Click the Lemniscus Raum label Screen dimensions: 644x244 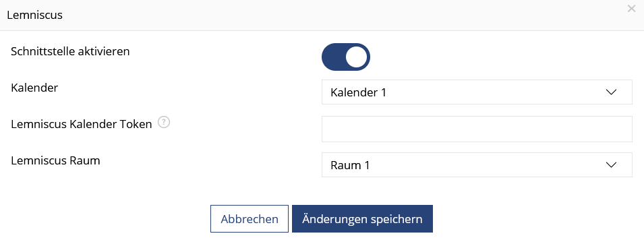point(55,160)
